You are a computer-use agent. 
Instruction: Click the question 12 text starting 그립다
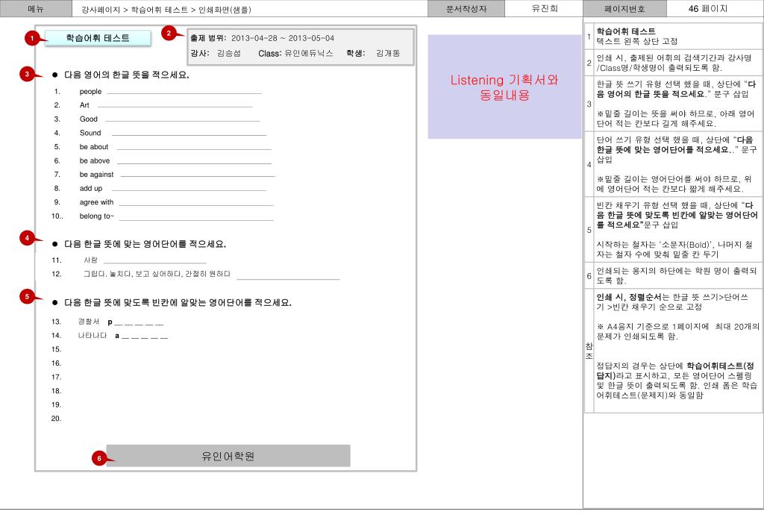(x=157, y=274)
